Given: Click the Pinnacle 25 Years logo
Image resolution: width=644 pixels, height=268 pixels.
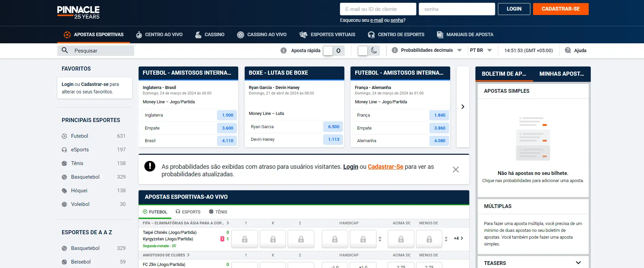Looking at the screenshot, I should coord(78,12).
